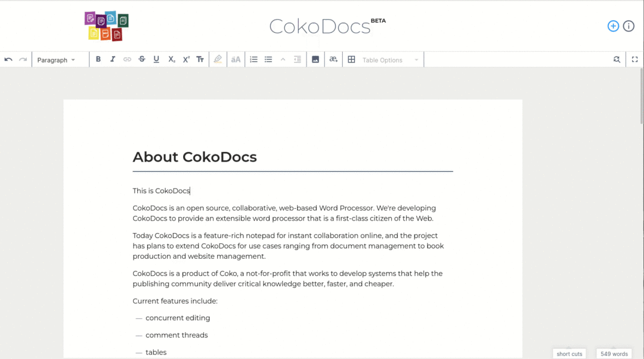This screenshot has width=644, height=359.
Task: Open the short cuts panel
Action: coord(569,353)
